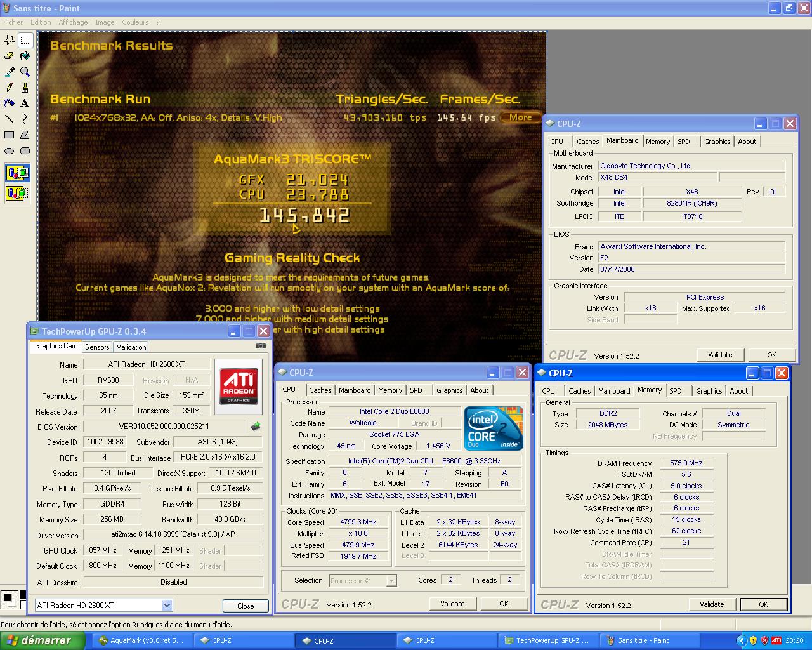Open Caches tab in Processor CPU-Z window
This screenshot has height=650, width=812.
(320, 390)
